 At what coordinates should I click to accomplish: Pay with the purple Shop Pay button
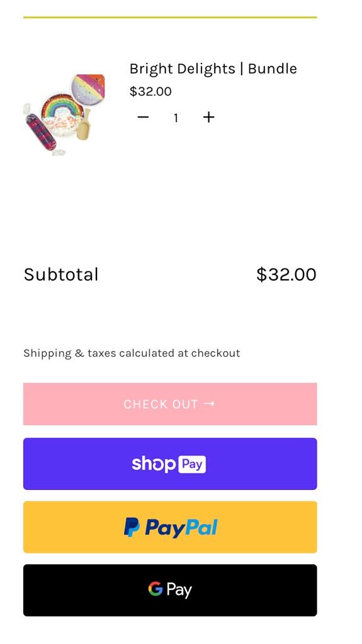click(170, 464)
